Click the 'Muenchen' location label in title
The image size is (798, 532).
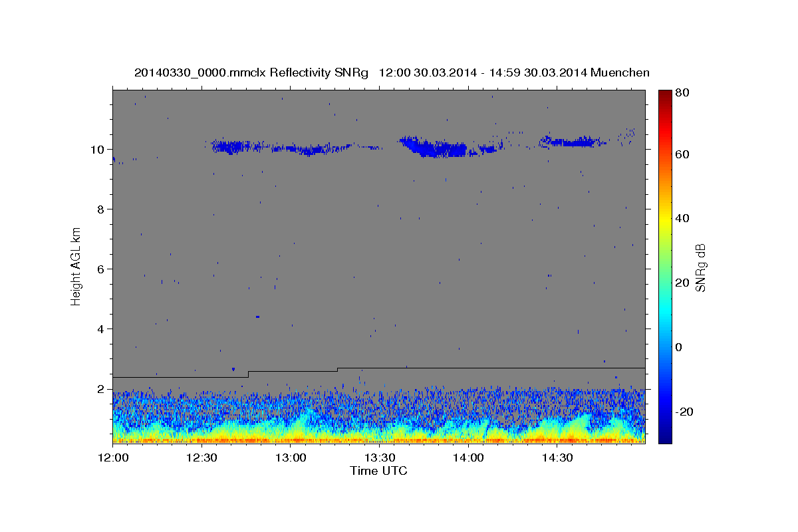tap(620, 72)
